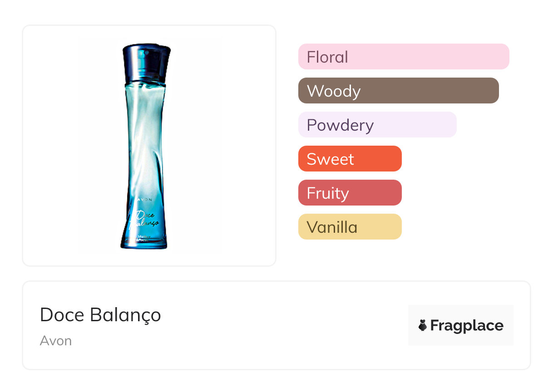This screenshot has width=553, height=392.
Task: Choose the Powdery accord bar
Action: (x=377, y=125)
